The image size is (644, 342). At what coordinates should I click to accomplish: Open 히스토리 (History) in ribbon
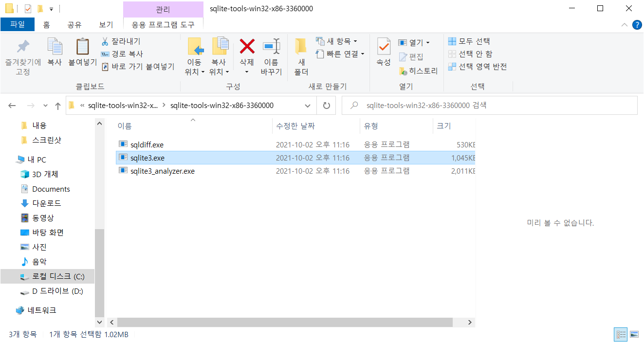click(x=418, y=71)
